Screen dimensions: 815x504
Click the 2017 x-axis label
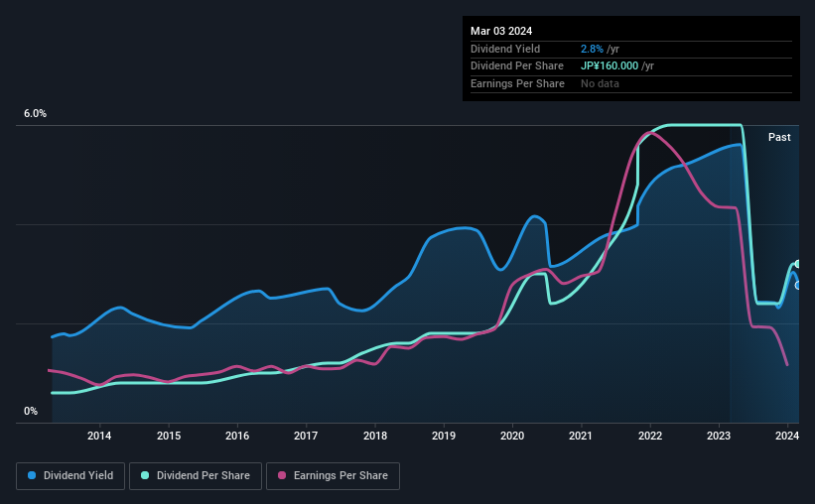coord(306,436)
